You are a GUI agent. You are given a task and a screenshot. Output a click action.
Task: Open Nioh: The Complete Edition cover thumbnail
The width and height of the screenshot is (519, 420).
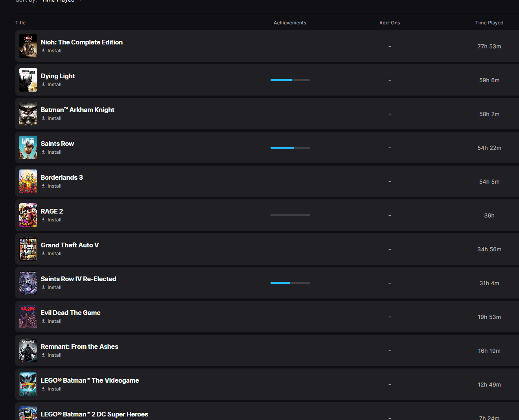click(x=28, y=46)
